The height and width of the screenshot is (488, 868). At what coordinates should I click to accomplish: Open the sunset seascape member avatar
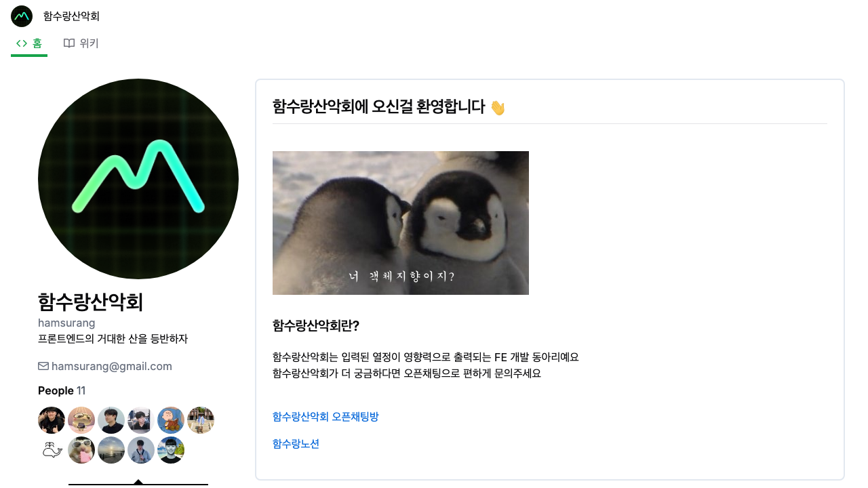tap(111, 450)
